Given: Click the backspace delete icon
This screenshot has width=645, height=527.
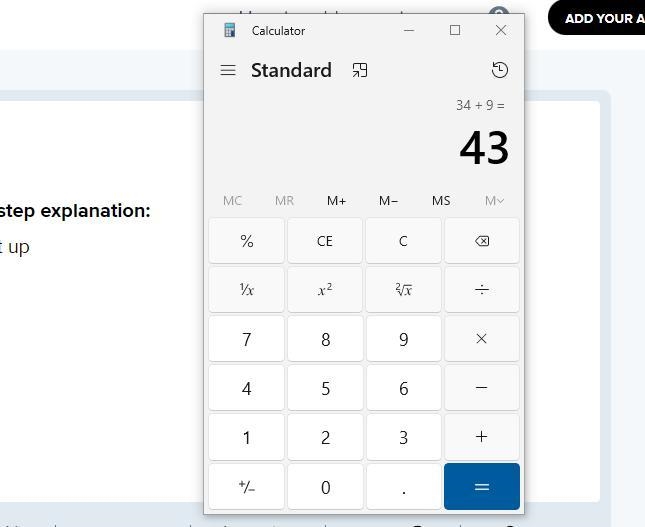Looking at the screenshot, I should pyautogui.click(x=482, y=241).
